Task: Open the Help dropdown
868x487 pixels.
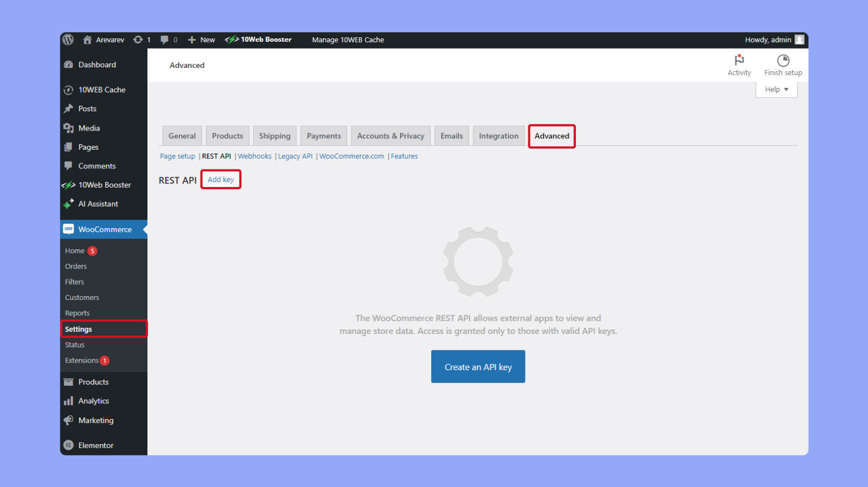Action: coord(775,89)
